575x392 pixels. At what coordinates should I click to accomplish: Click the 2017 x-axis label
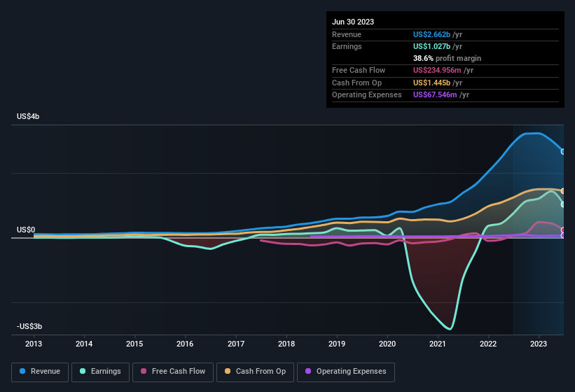pos(236,344)
